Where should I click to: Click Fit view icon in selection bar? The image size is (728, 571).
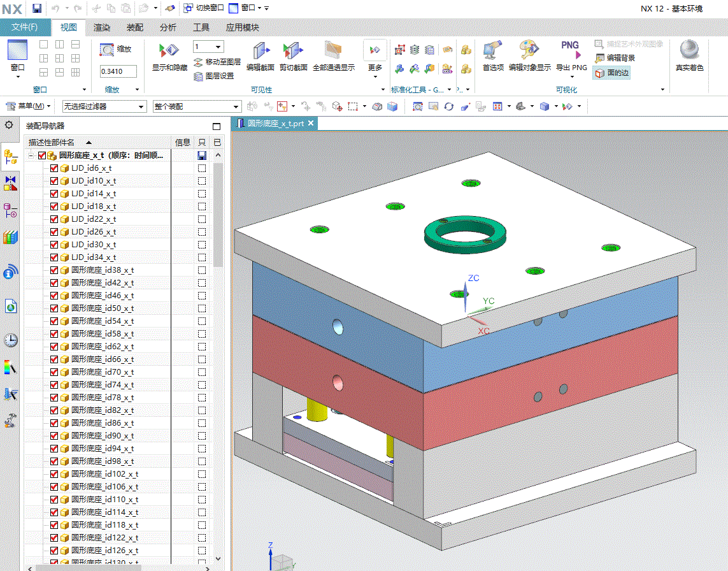coord(417,106)
